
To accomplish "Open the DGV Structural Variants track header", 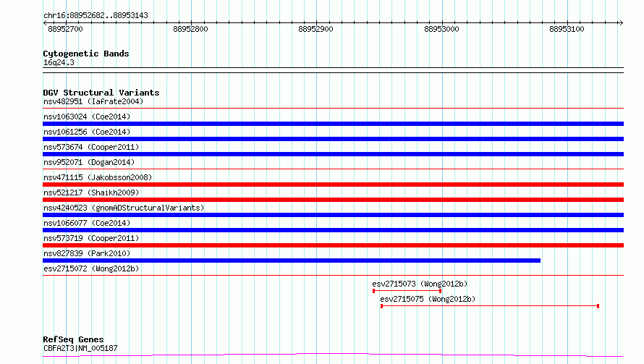I will click(x=101, y=93).
